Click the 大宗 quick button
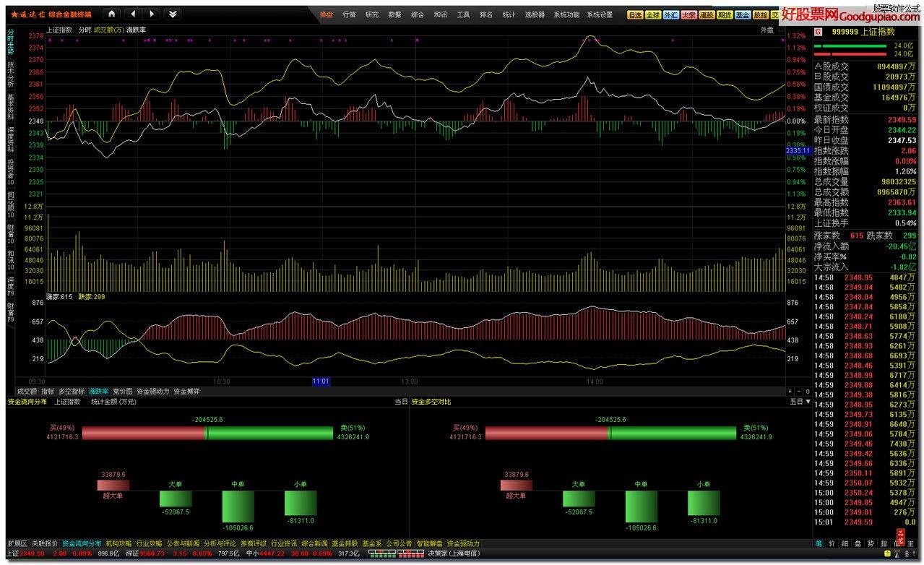Image resolution: width=924 pixels, height=565 pixels. coord(689,14)
